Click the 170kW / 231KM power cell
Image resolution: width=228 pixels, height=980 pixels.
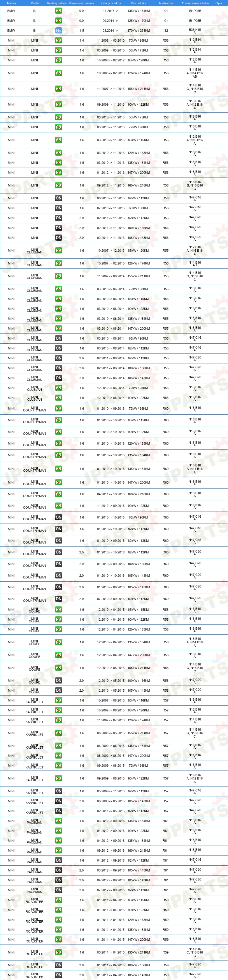pyautogui.click(x=138, y=31)
